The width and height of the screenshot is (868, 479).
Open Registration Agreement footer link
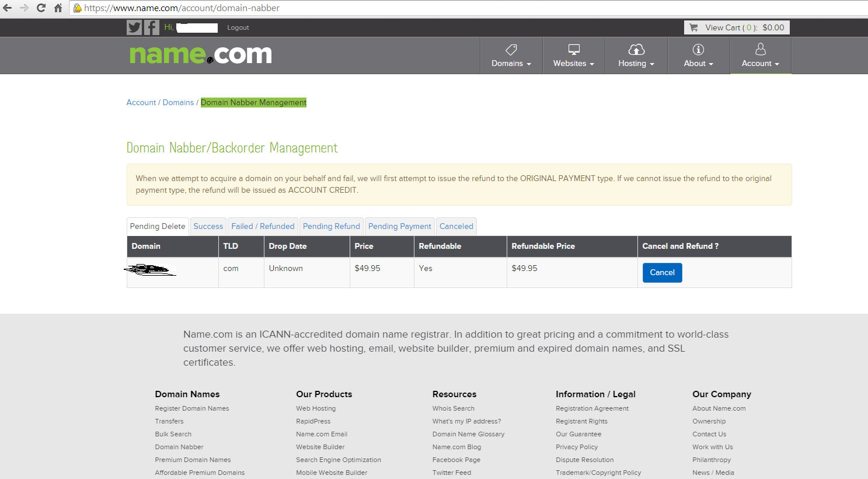tap(592, 408)
